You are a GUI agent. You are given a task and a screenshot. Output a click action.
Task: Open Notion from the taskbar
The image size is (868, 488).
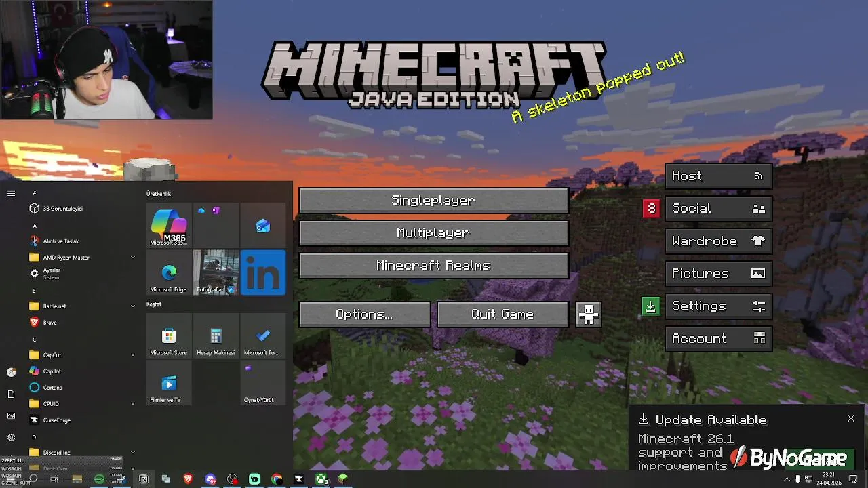point(144,479)
